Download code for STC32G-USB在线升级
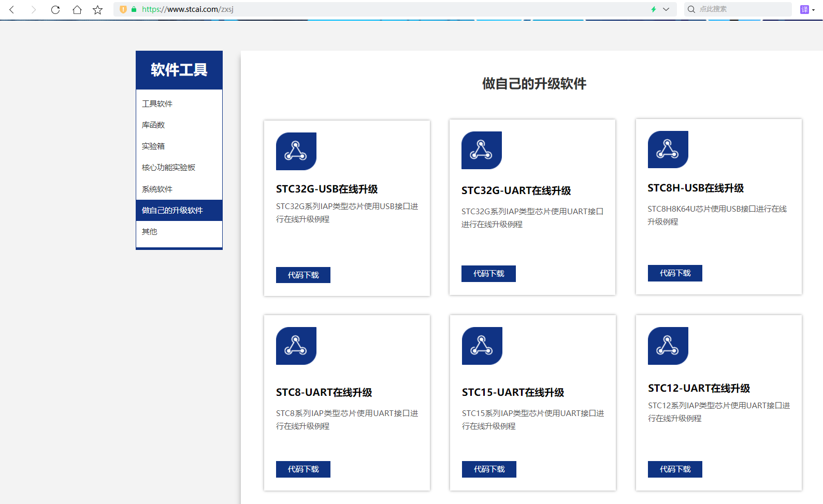 click(x=303, y=275)
